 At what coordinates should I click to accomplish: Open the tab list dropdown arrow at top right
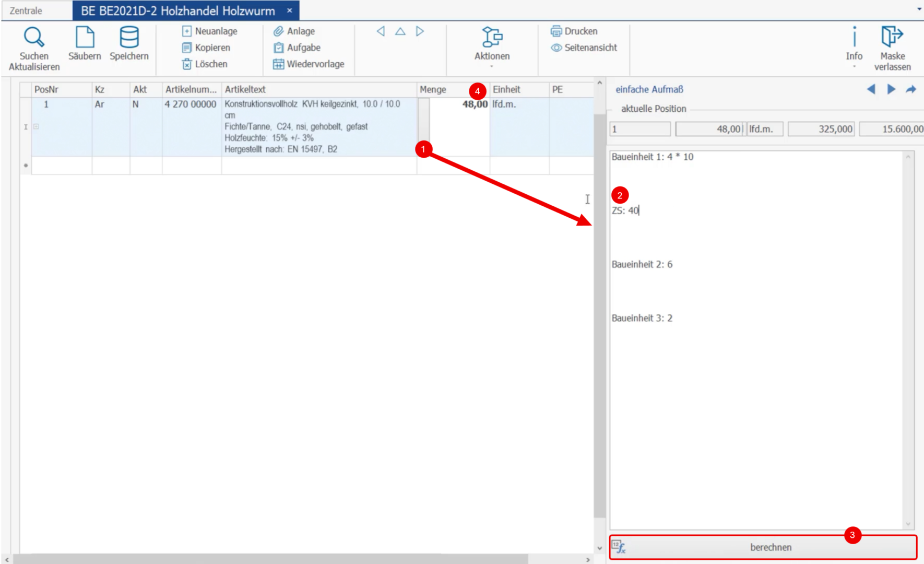(919, 9)
